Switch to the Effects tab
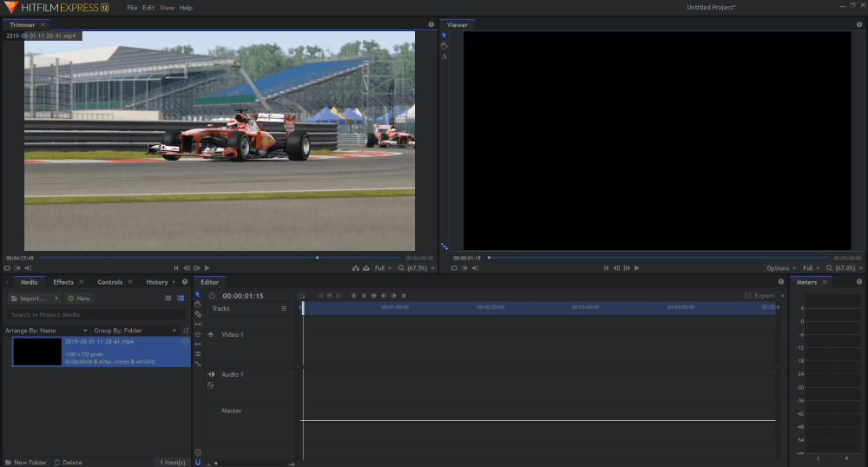Screen dimensions: 868x467 pos(63,282)
